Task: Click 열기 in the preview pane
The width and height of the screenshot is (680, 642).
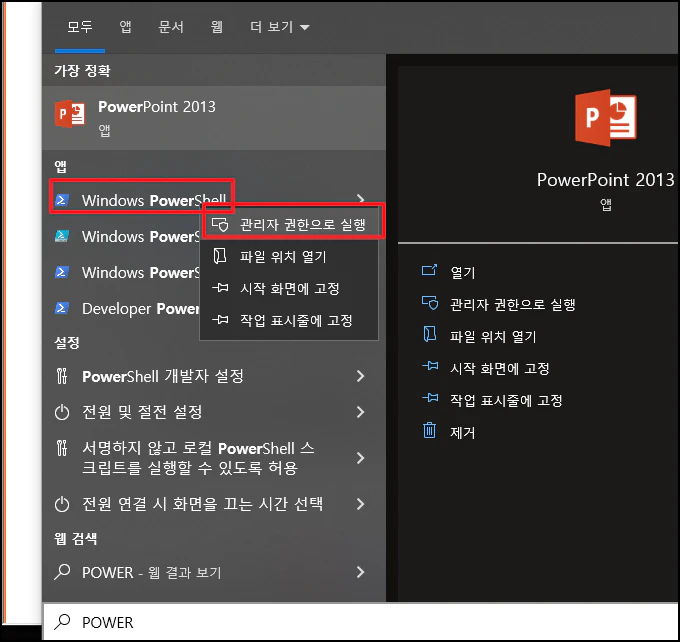Action: (463, 272)
